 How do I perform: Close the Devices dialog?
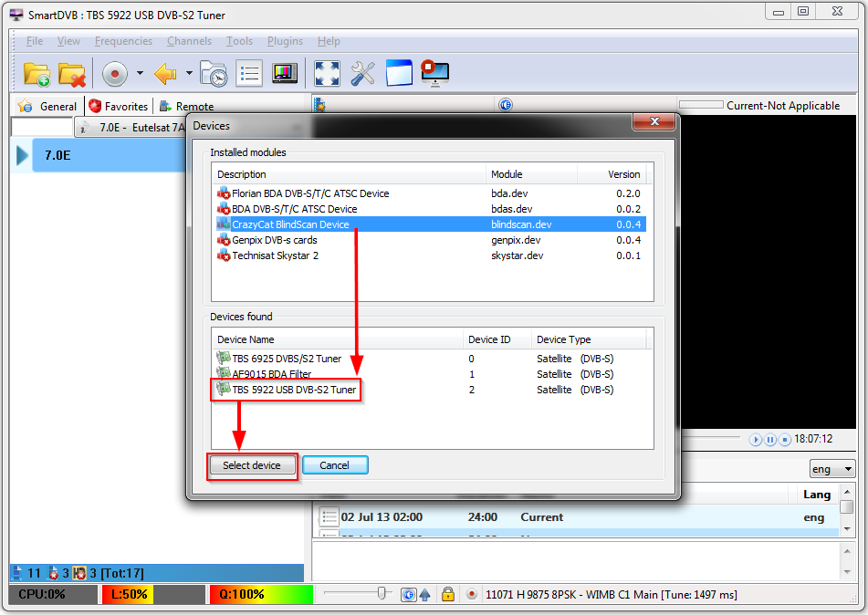[654, 121]
